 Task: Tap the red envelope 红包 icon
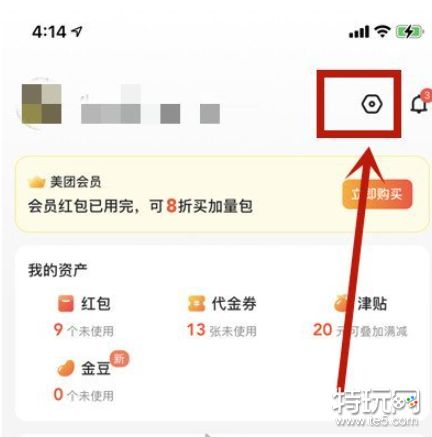click(x=65, y=304)
